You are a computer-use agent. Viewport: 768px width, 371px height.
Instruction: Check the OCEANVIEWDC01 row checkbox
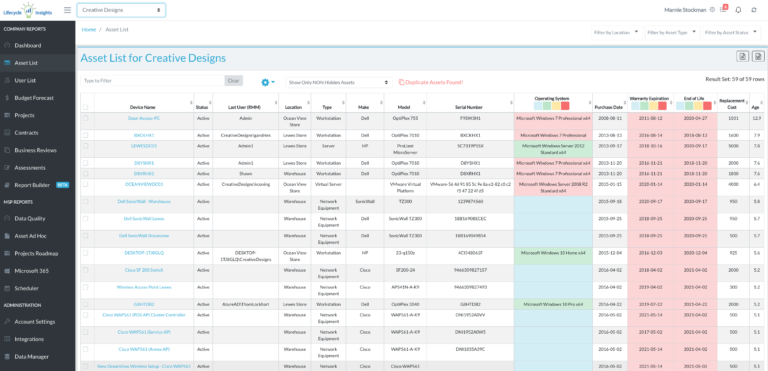(x=86, y=184)
